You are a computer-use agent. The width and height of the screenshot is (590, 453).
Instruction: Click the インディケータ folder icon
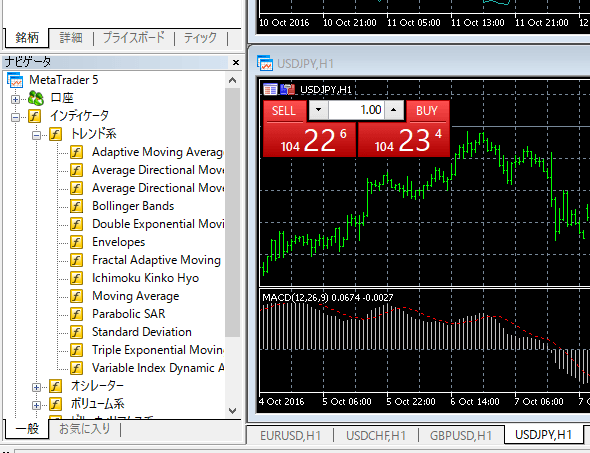[x=34, y=116]
